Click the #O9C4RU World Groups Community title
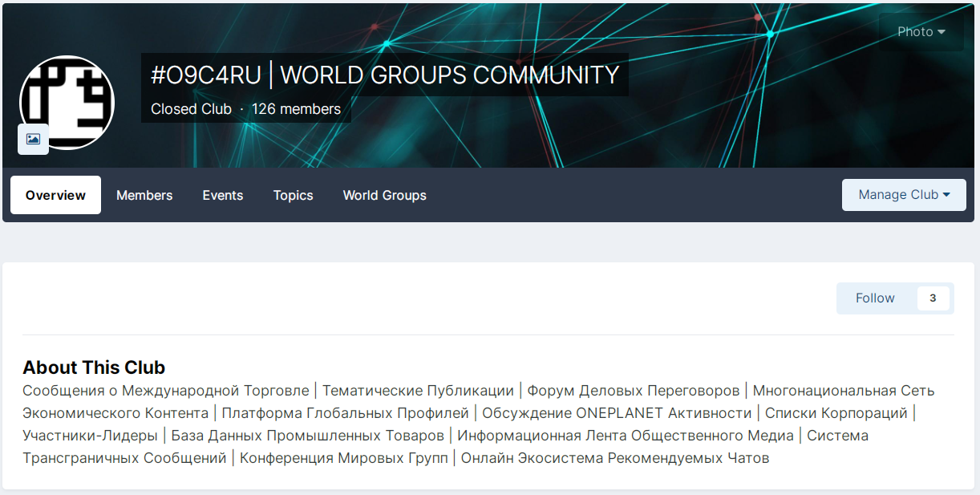The width and height of the screenshot is (980, 495). pos(384,75)
